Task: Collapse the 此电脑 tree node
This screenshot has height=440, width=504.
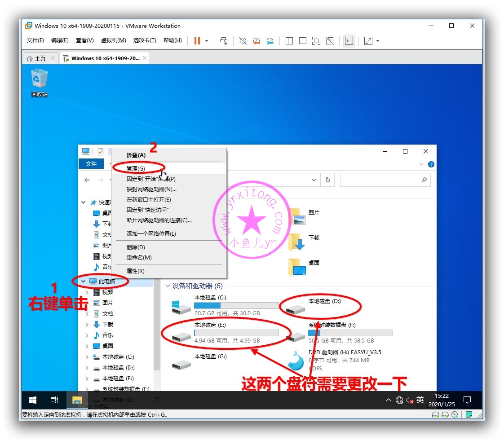Action: [83, 282]
